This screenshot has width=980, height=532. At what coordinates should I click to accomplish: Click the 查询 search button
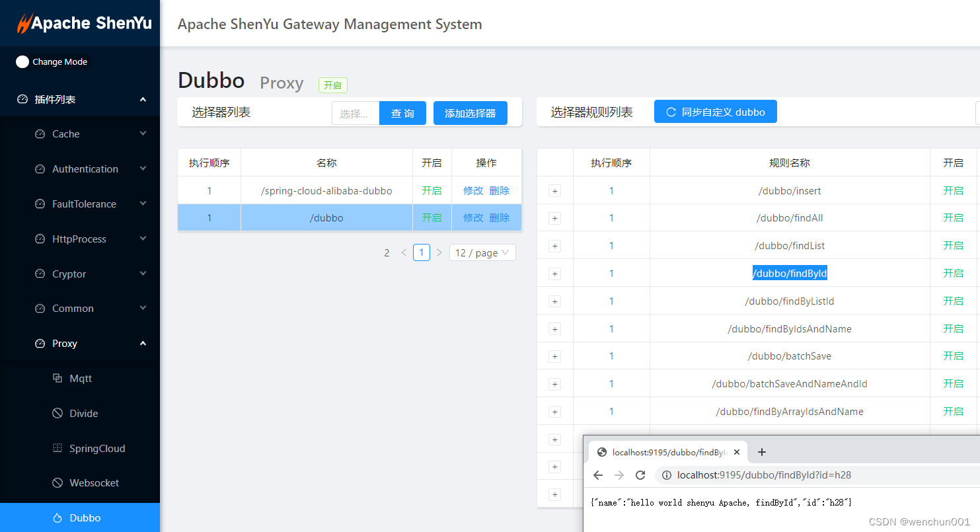402,113
